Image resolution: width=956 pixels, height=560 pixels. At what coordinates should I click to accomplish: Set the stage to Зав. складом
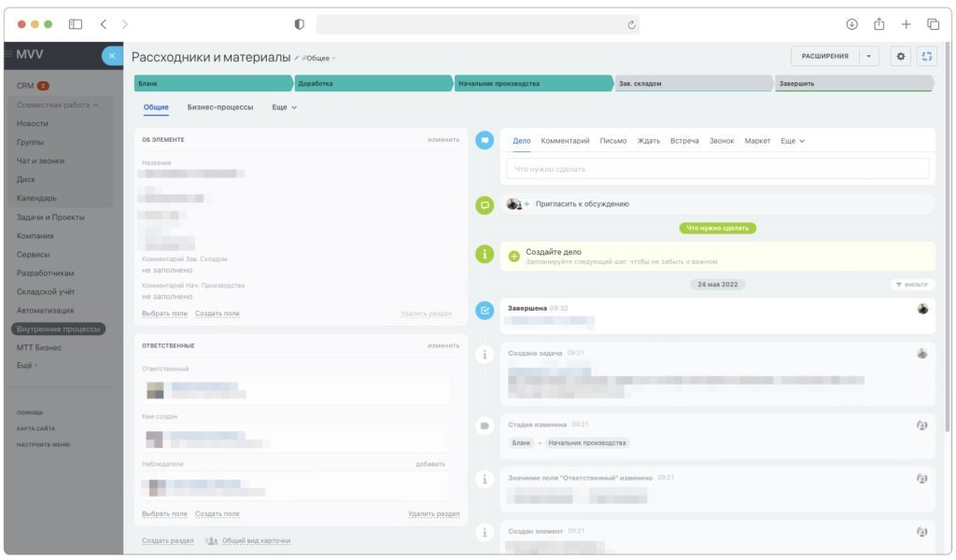pyautogui.click(x=694, y=83)
